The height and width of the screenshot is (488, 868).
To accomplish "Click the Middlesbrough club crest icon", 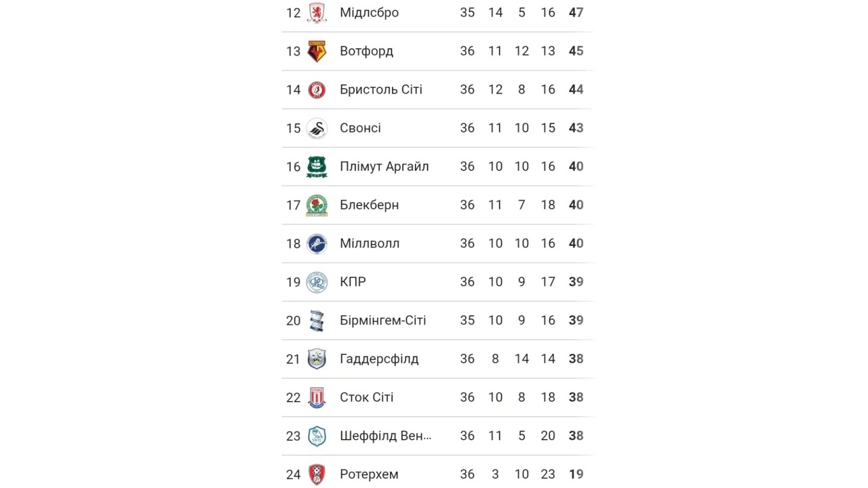I will (x=317, y=13).
